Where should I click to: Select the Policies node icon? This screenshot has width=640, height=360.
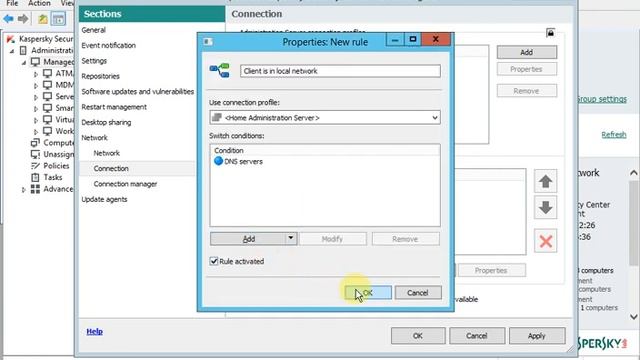[x=36, y=166]
